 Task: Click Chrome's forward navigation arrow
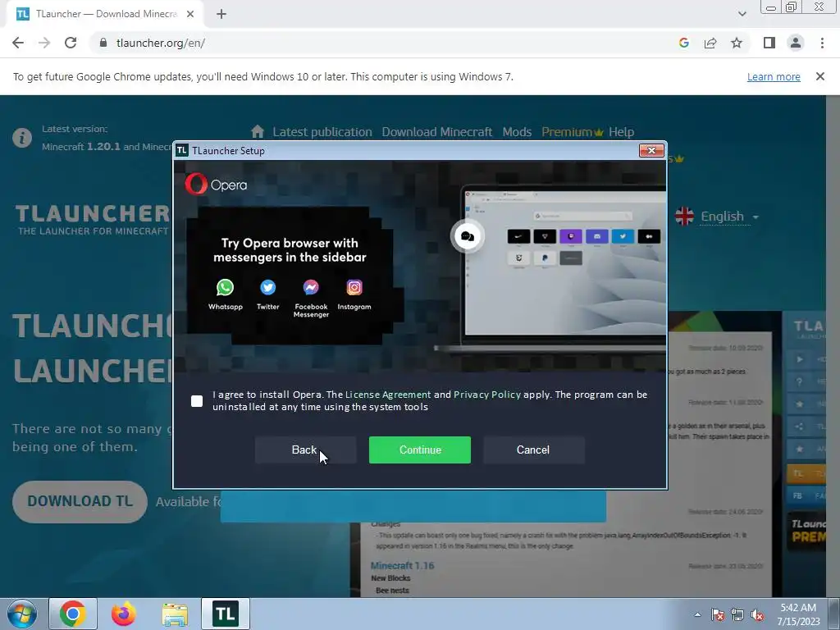click(x=44, y=43)
